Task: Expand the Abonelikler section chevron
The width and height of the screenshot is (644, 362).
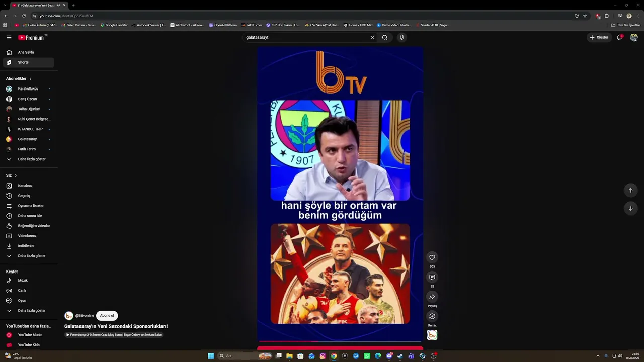Action: click(x=30, y=79)
